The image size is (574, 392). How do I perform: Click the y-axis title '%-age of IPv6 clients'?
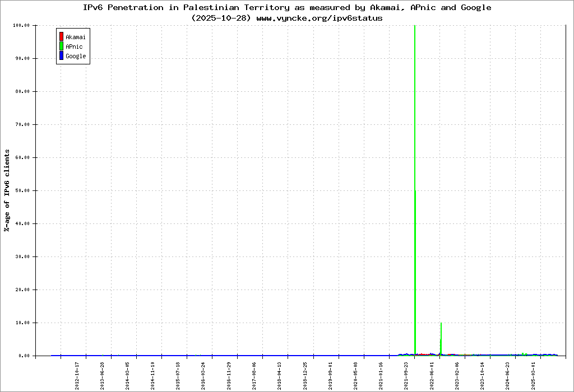click(x=7, y=190)
